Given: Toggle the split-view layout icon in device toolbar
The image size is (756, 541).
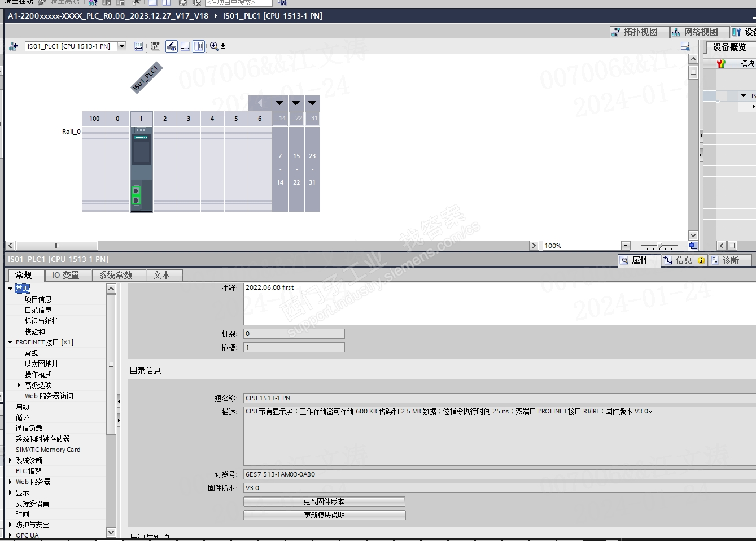Looking at the screenshot, I should [x=199, y=46].
